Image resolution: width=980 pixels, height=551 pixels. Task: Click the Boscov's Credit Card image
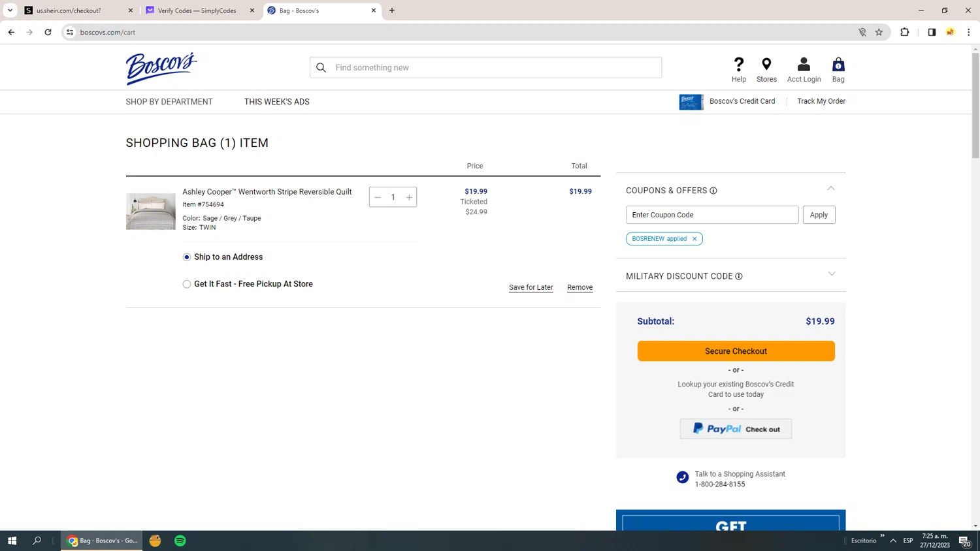(691, 102)
